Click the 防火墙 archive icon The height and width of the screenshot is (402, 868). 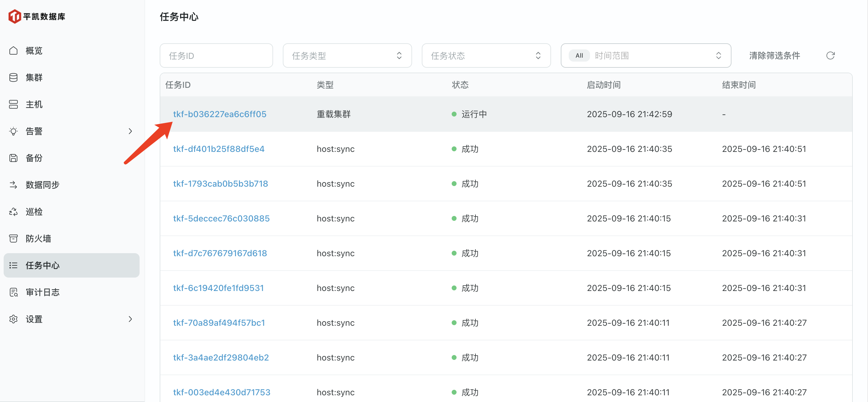[x=13, y=239]
